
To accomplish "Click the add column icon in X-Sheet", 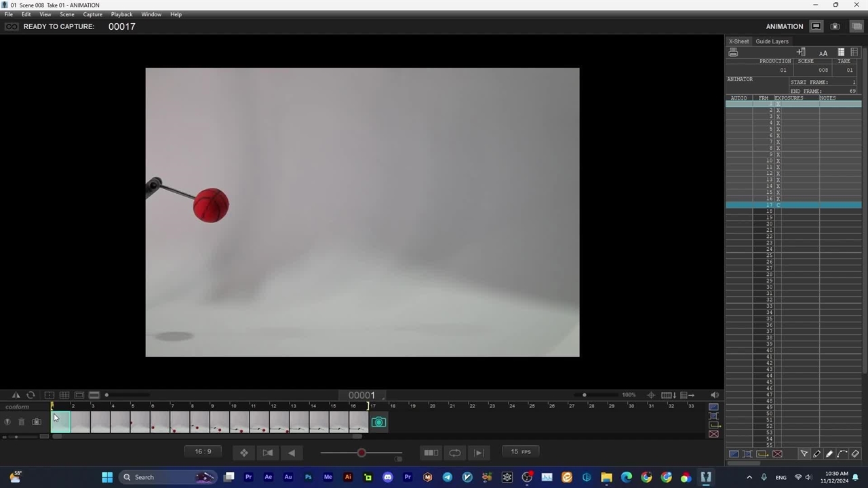I will pyautogui.click(x=801, y=53).
